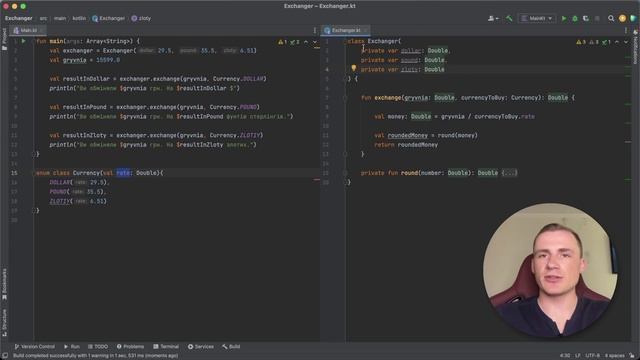Click the red error stripe marker in Main.kt

[x=317, y=180]
